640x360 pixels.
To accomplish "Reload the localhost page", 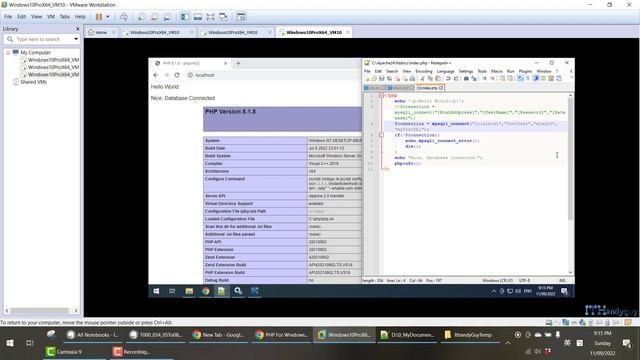I will 177,75.
